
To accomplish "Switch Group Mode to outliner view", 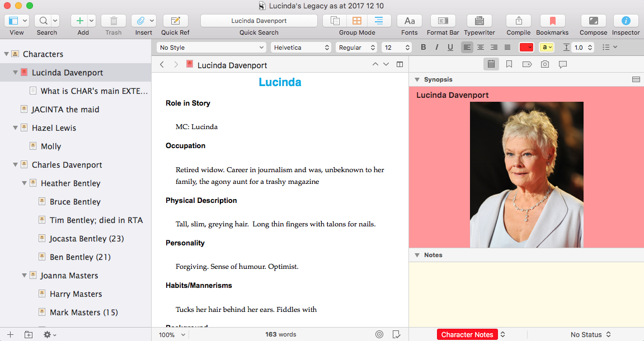I will (x=379, y=21).
